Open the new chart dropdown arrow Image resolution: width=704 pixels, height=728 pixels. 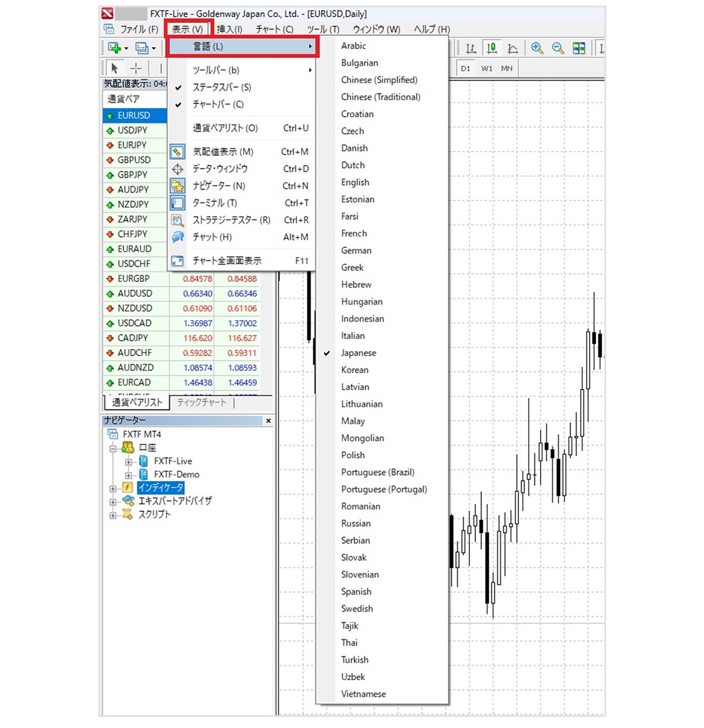pos(126,48)
